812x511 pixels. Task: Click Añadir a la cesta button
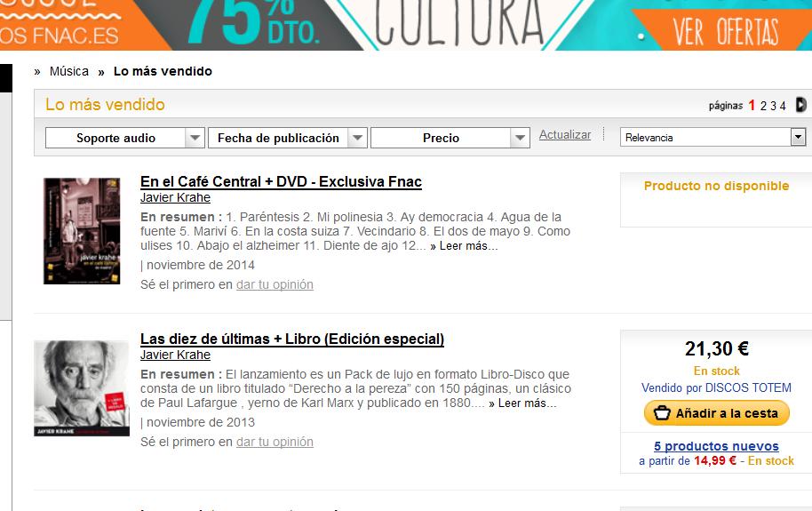(716, 413)
